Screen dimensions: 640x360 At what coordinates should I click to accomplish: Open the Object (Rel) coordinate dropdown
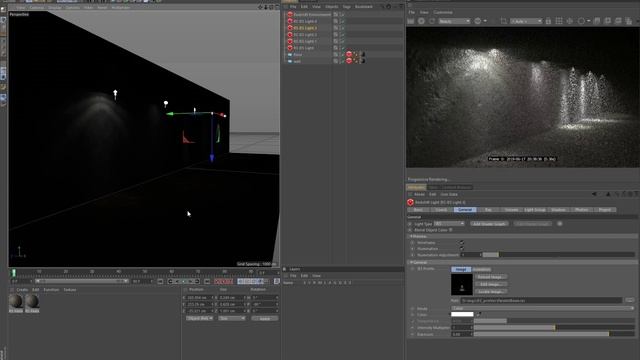tap(200, 318)
